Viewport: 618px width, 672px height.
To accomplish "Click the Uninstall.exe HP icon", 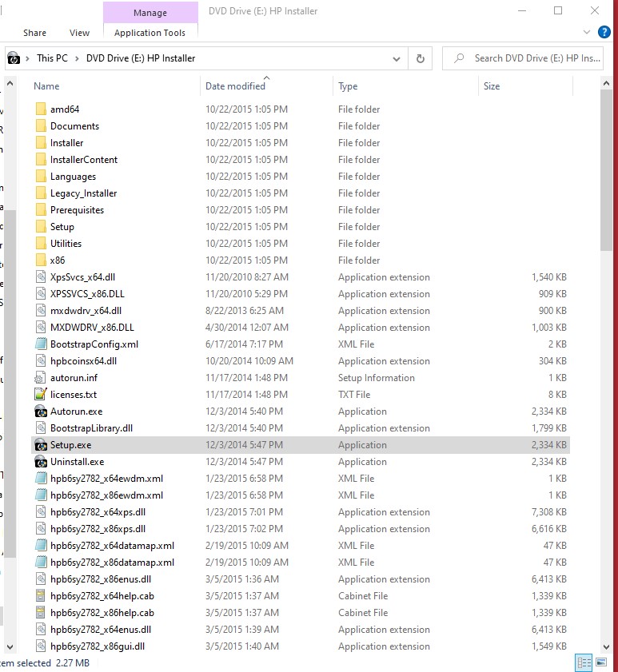I will pyautogui.click(x=41, y=462).
